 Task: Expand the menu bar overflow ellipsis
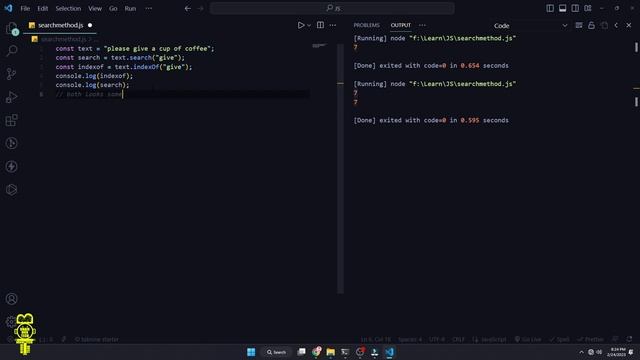coord(149,8)
